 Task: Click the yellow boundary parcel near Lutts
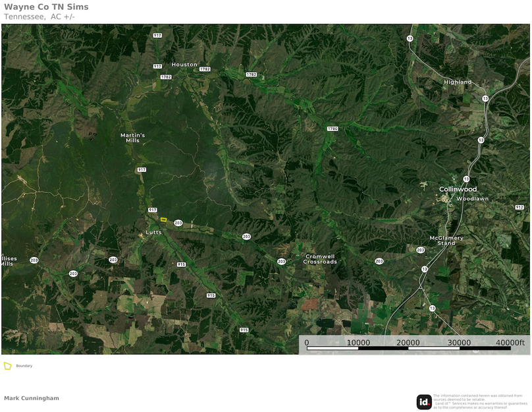pyautogui.click(x=164, y=220)
